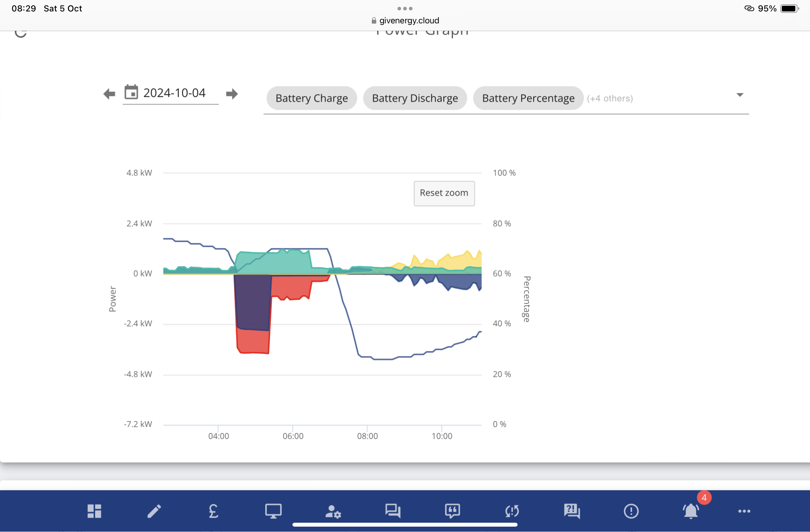Open the user settings gear icon
This screenshot has width=810, height=532.
click(x=333, y=511)
